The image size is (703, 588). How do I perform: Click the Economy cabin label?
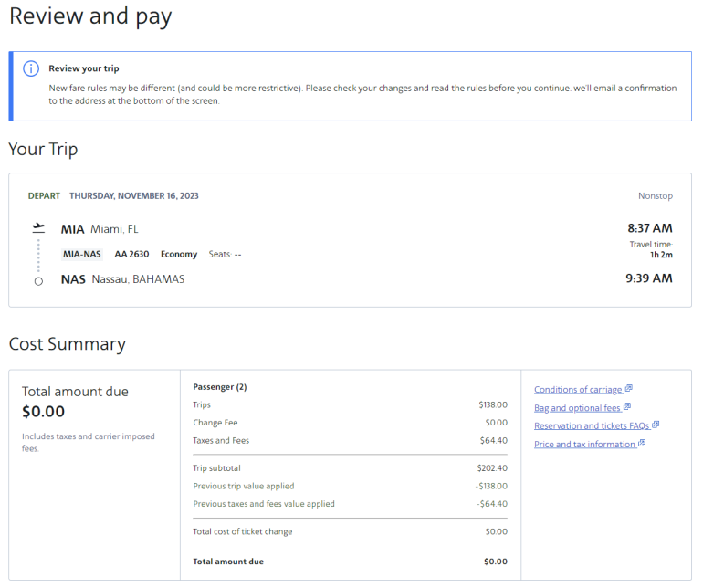tap(179, 254)
